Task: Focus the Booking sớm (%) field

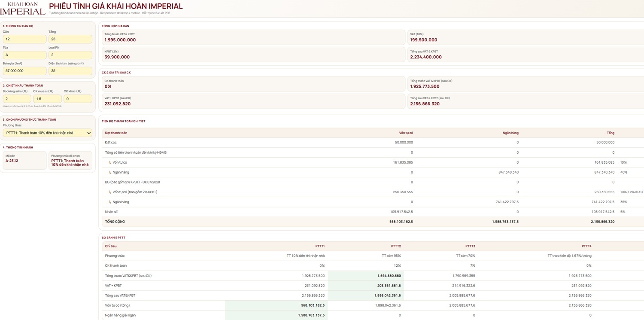Action: pos(17,99)
